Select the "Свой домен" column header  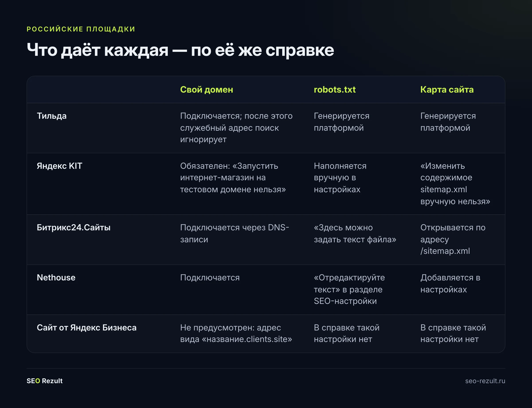(x=207, y=90)
